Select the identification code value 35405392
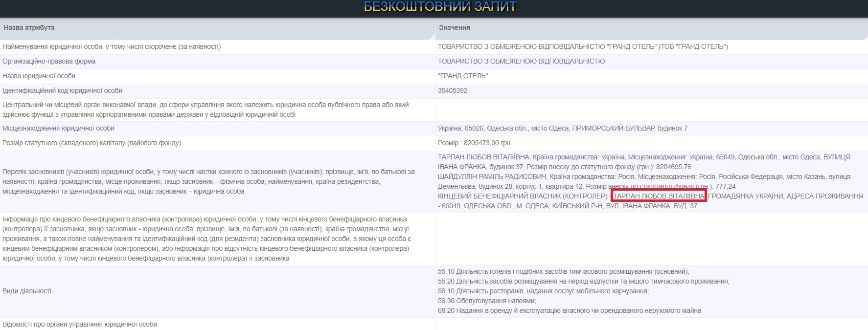Image resolution: width=868 pixels, height=330 pixels. click(x=453, y=90)
